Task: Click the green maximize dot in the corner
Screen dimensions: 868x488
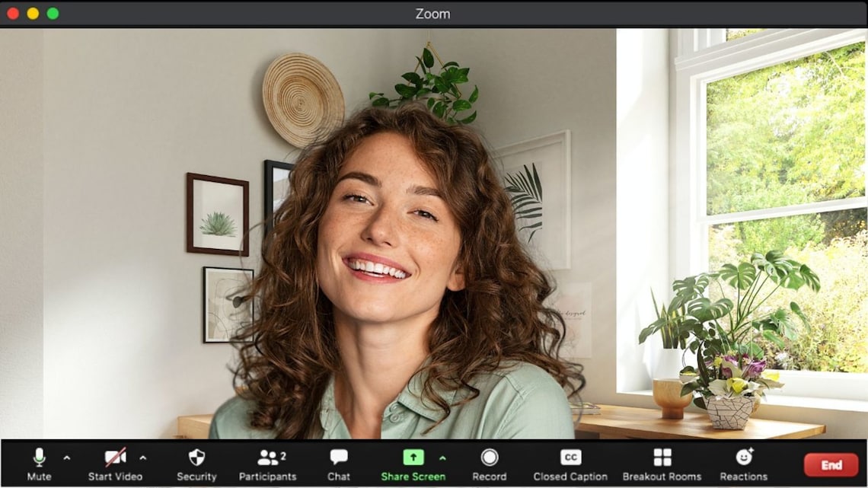Action: tap(53, 12)
